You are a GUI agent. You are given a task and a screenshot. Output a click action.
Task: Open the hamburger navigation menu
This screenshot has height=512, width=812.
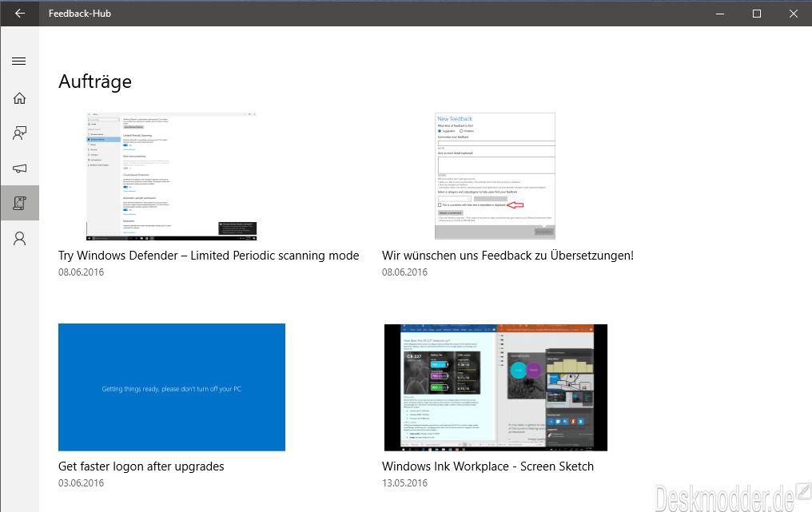click(19, 61)
